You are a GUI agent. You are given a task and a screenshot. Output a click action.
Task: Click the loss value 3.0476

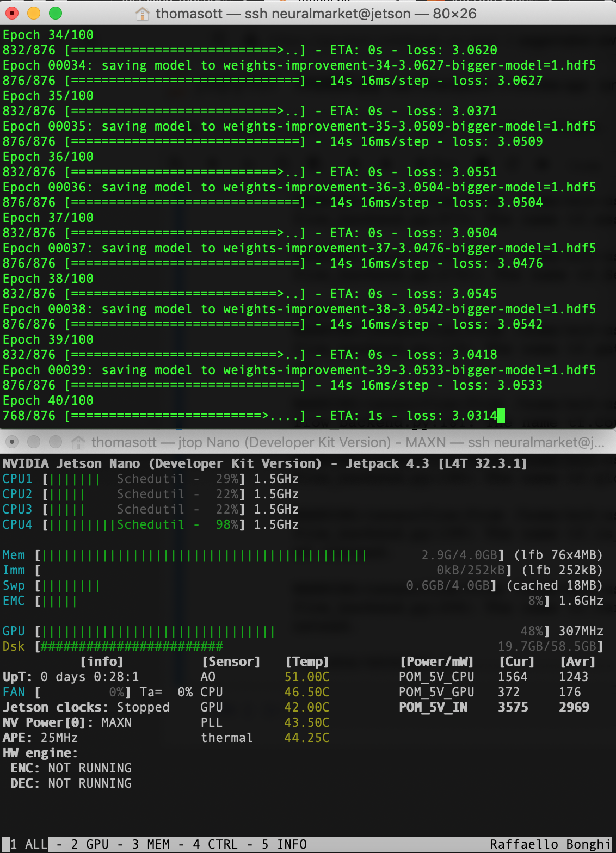[520, 263]
